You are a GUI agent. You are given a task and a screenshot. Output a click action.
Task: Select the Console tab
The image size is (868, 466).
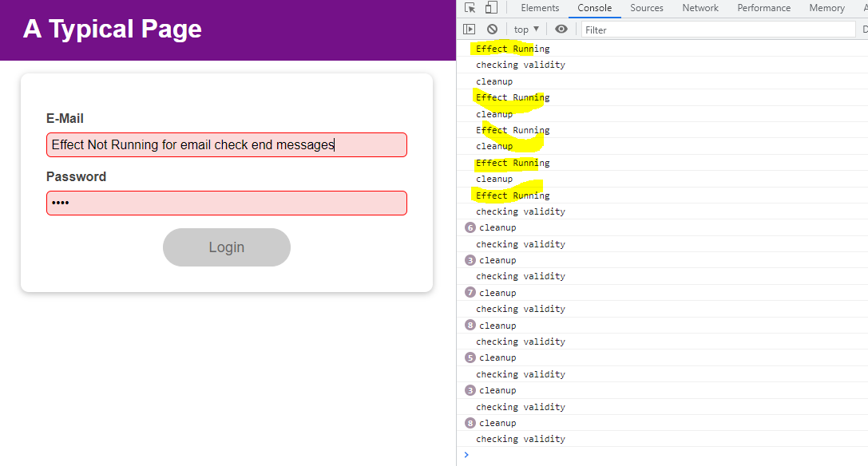(x=595, y=8)
